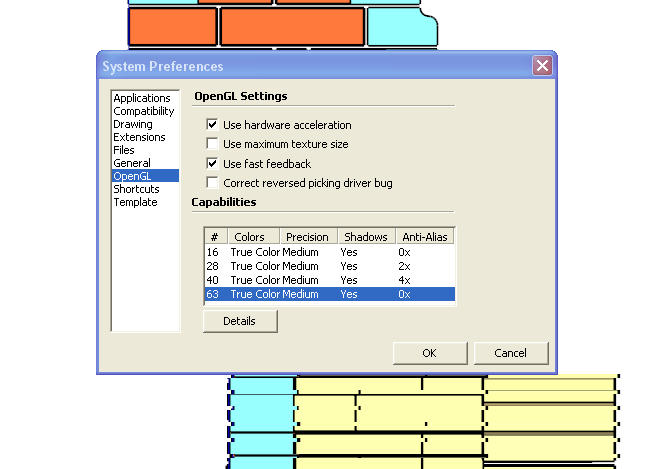
Task: Choose capability row 40 with 4x anti-alias
Action: click(328, 280)
